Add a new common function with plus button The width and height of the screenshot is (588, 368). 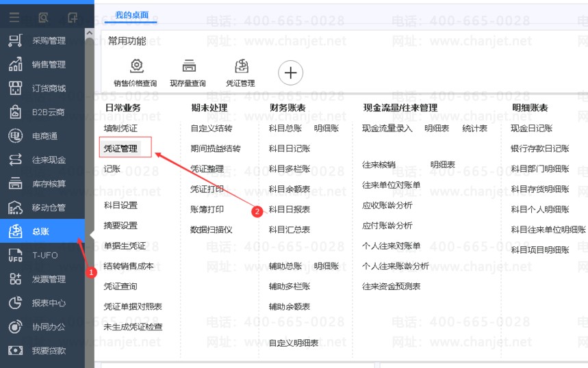tap(291, 73)
